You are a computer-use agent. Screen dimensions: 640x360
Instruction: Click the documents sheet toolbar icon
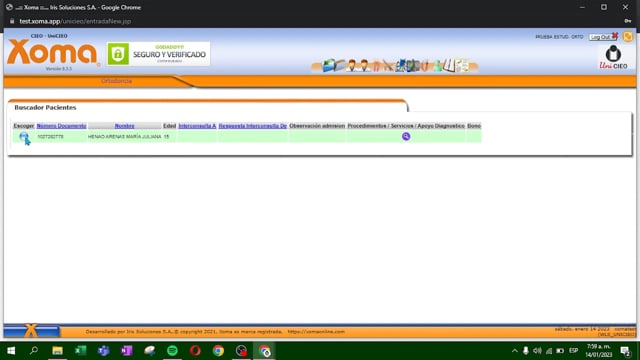pyautogui.click(x=462, y=65)
